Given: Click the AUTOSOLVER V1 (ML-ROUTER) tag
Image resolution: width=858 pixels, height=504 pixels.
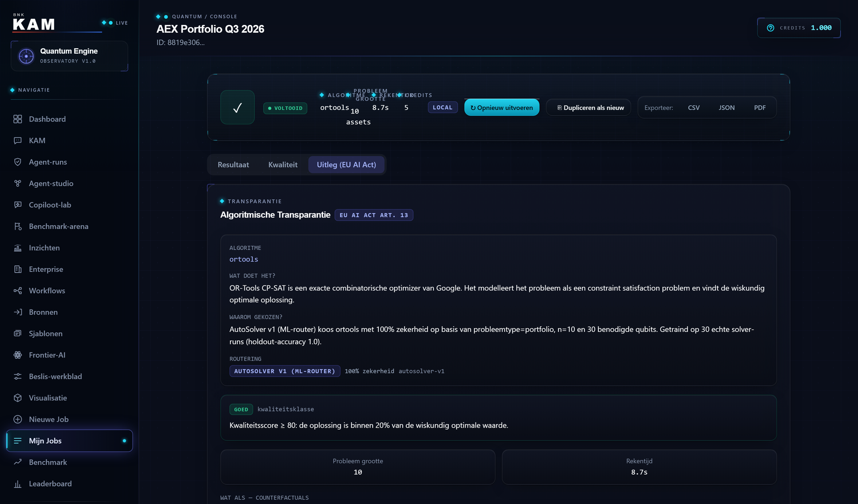Looking at the screenshot, I should click(285, 371).
